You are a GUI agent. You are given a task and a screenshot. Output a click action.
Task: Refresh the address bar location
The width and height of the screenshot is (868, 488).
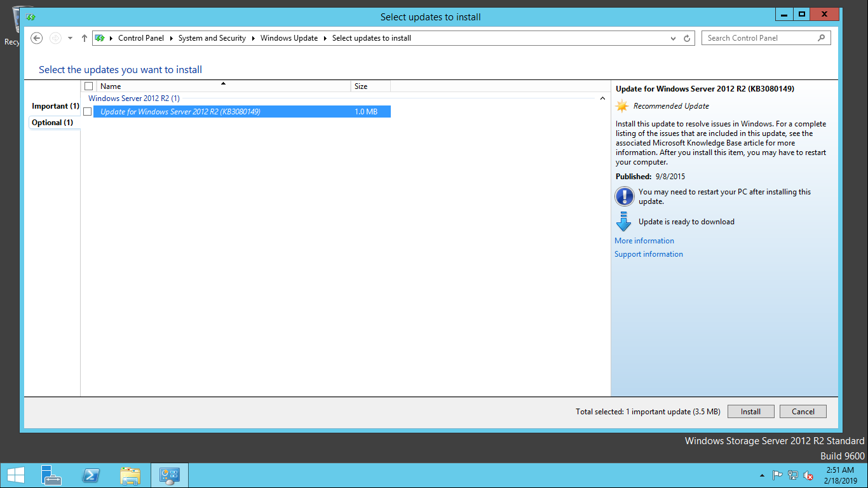pyautogui.click(x=687, y=38)
